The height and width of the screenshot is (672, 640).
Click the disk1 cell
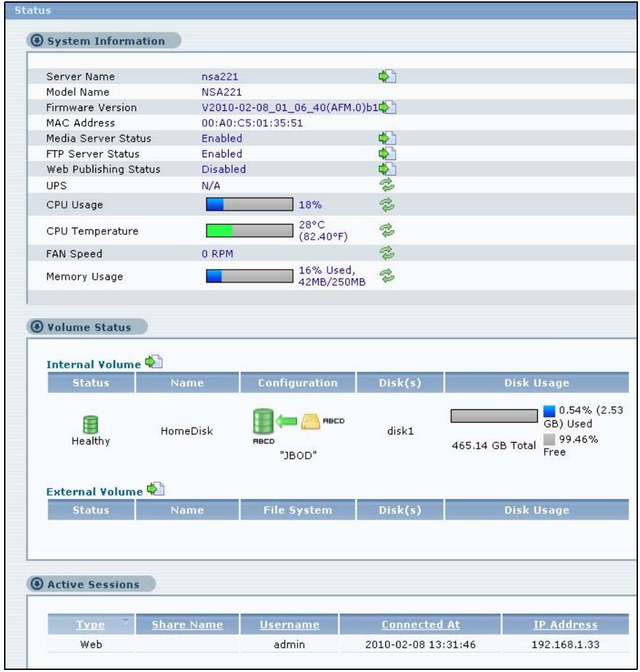pyautogui.click(x=400, y=431)
